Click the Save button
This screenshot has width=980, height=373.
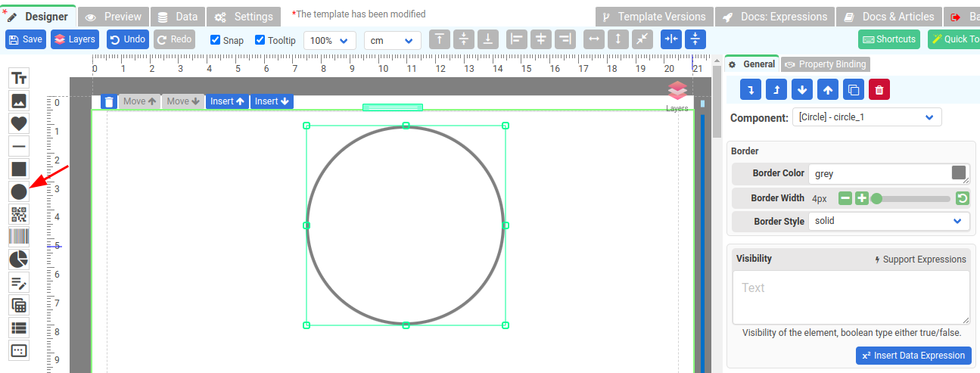coord(26,39)
